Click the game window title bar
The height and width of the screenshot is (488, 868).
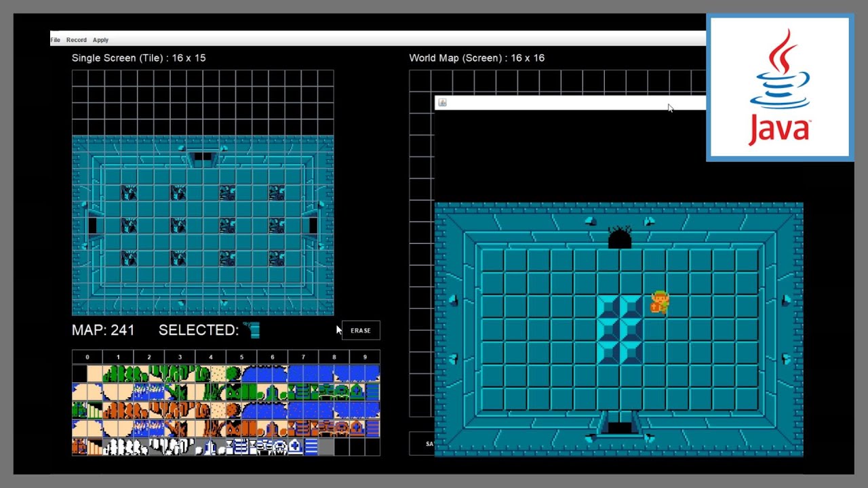[x=570, y=102]
